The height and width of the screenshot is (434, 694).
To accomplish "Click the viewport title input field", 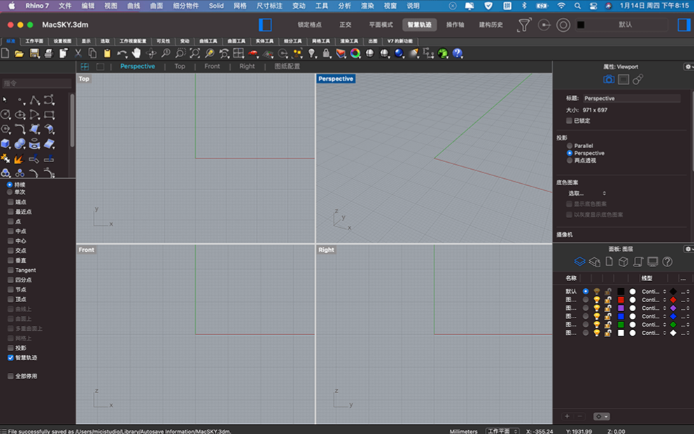I will coord(630,98).
